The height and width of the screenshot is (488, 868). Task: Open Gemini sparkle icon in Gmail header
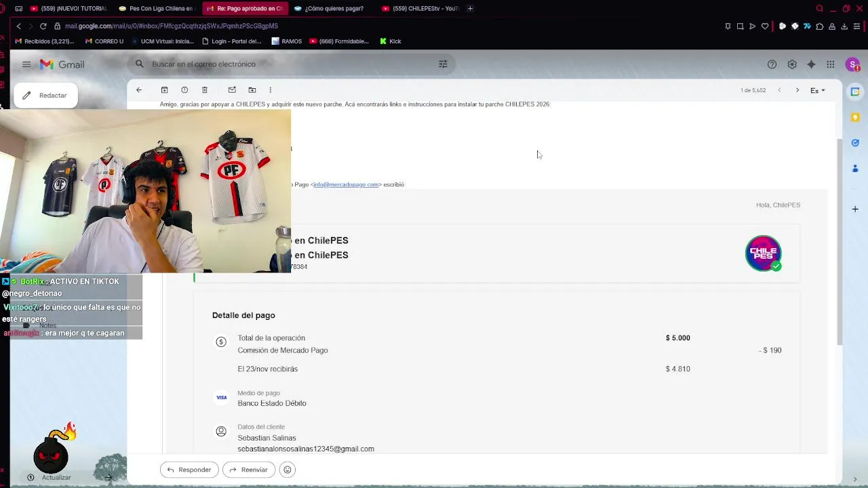(x=811, y=64)
